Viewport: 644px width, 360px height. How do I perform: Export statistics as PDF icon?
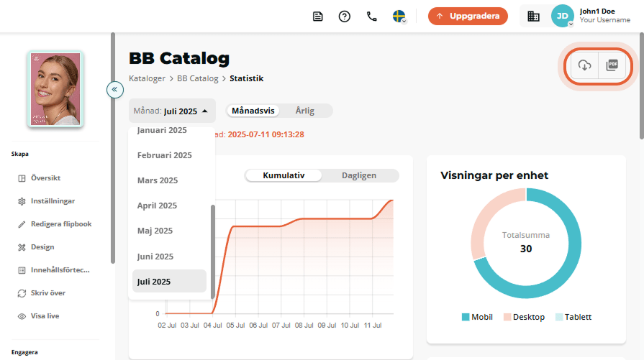point(612,65)
